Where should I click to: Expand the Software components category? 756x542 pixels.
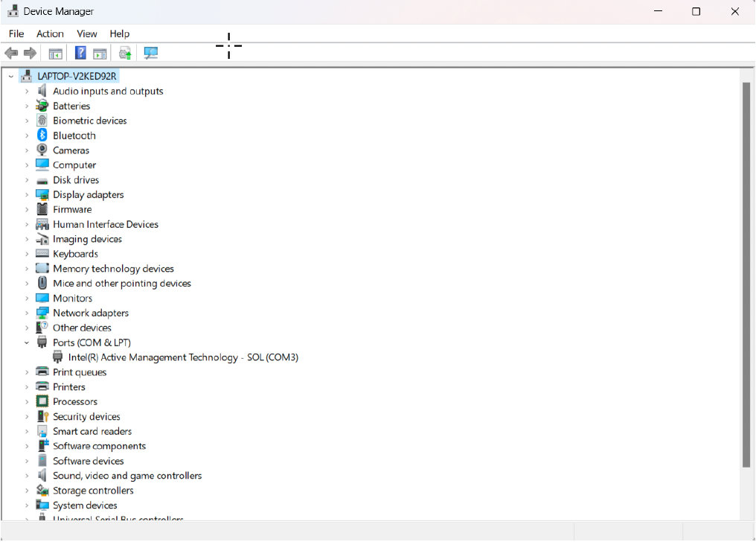coord(27,446)
